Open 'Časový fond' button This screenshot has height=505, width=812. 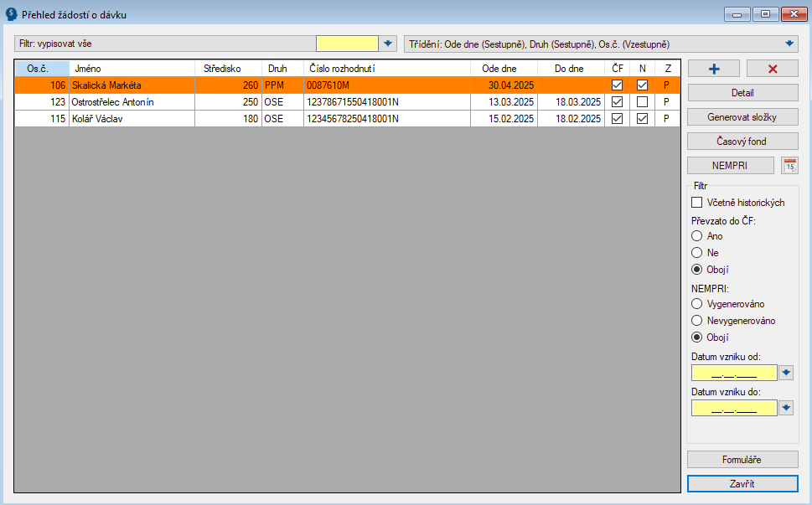click(x=742, y=141)
